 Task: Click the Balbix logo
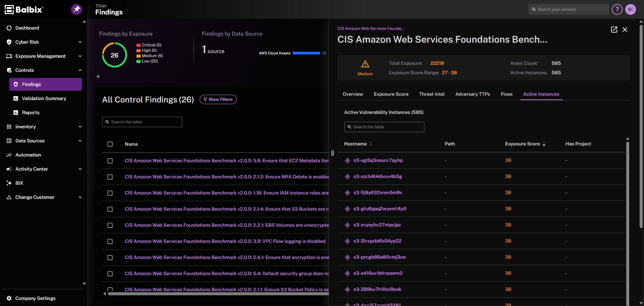click(x=24, y=9)
